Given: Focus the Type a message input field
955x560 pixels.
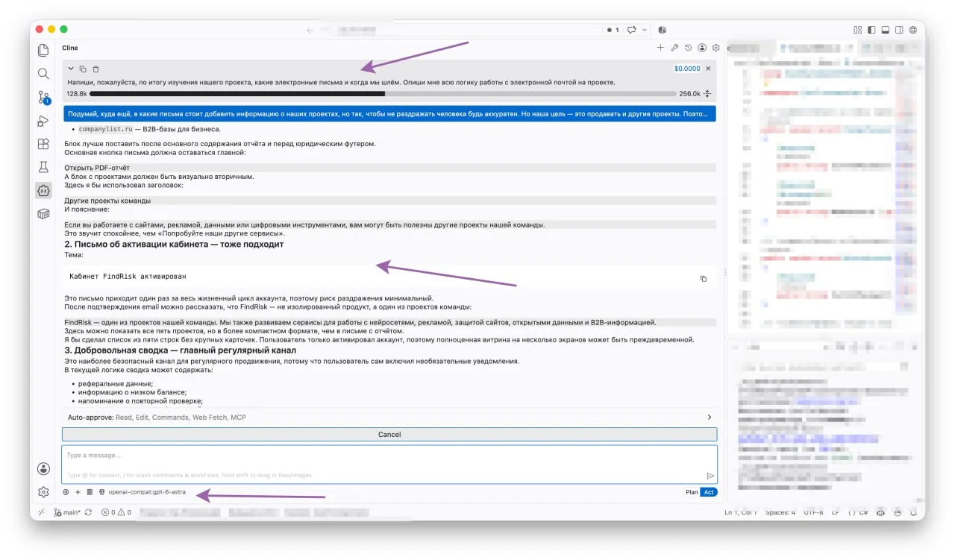Looking at the screenshot, I should [x=389, y=464].
